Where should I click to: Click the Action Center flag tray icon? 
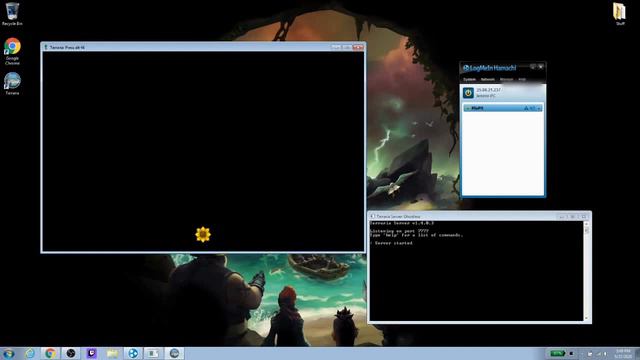click(590, 354)
